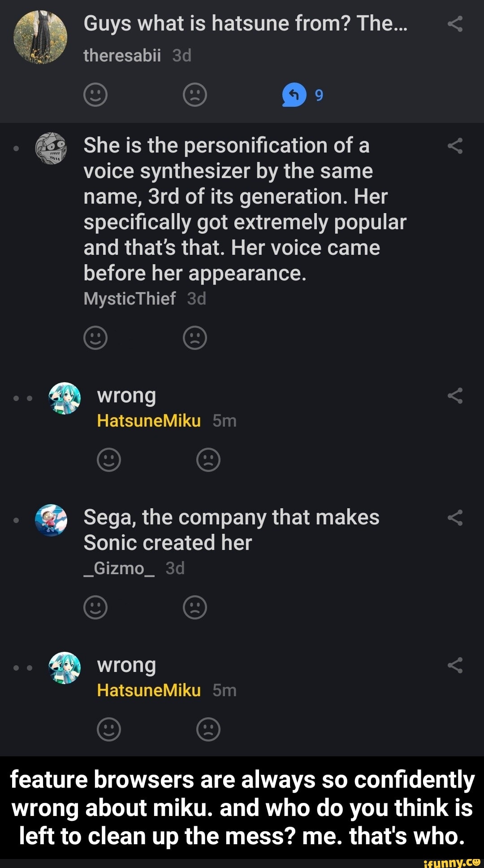Unsmile theresabii's comment with frown face

pyautogui.click(x=195, y=95)
